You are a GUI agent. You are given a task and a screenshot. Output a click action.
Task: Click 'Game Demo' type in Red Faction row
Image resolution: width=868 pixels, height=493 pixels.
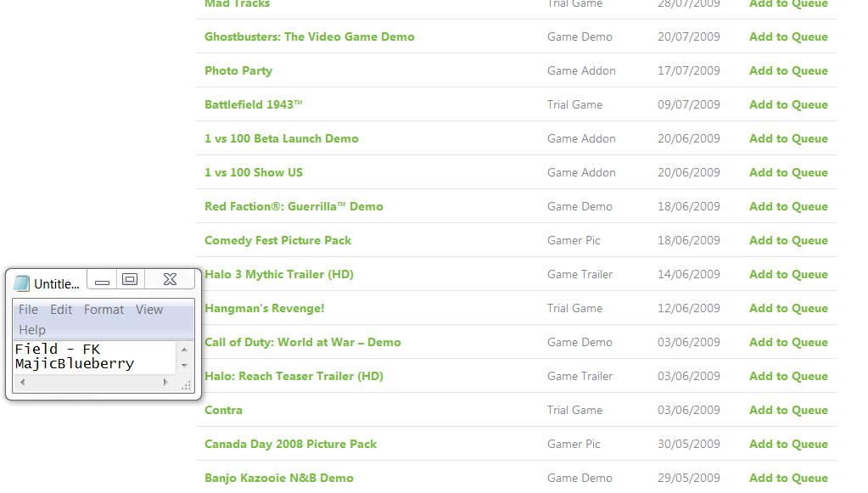pos(580,206)
